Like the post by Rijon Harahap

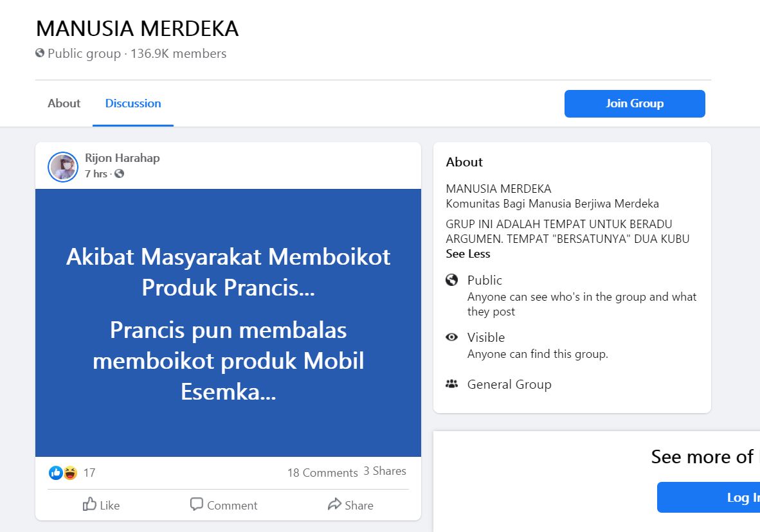(102, 505)
